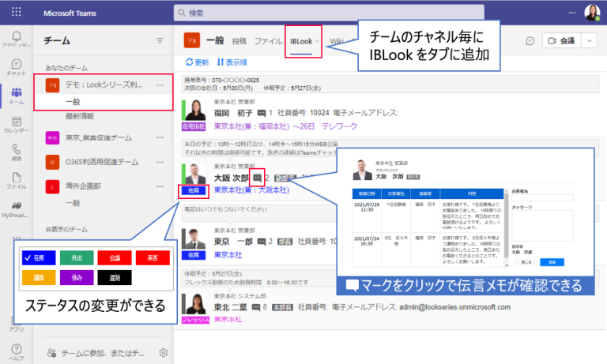
Task: Switch to the ファイル tab
Action: pos(269,40)
